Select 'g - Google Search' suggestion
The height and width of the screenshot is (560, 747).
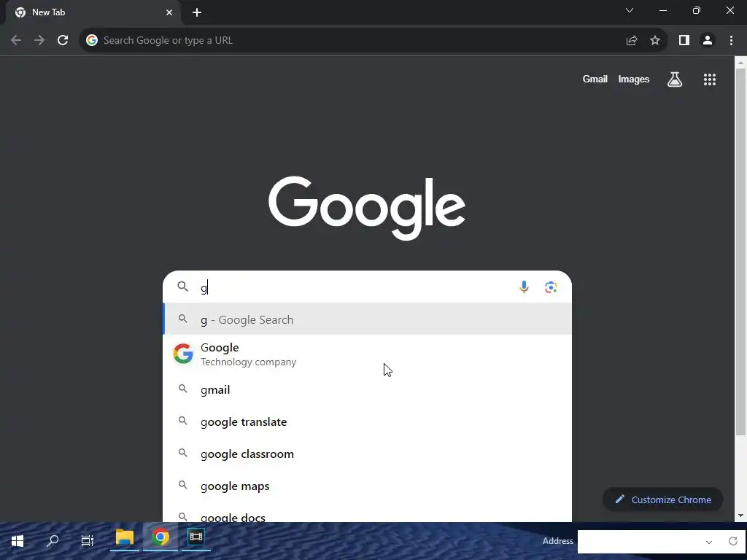pos(368,319)
